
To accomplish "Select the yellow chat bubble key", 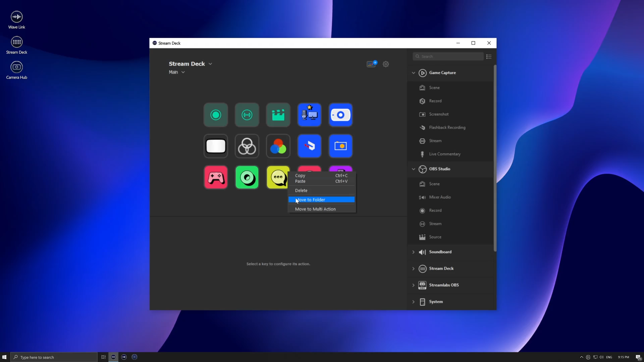I will (x=277, y=177).
